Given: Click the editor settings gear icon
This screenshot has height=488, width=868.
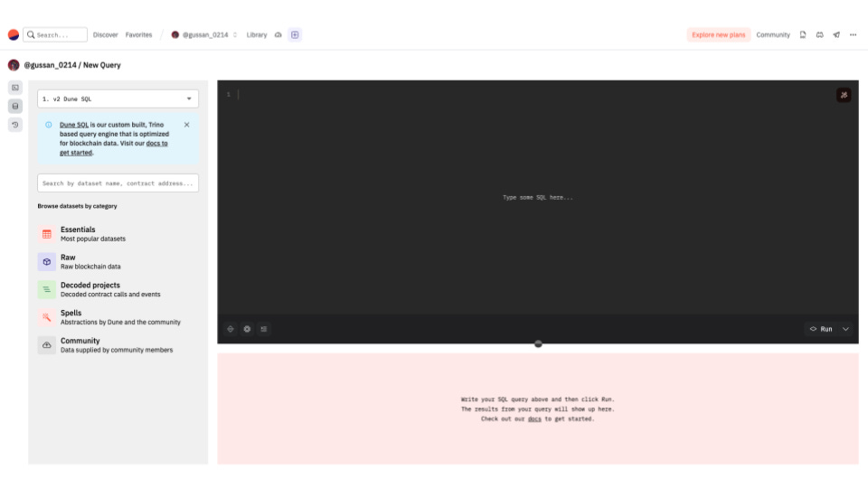Looking at the screenshot, I should click(247, 329).
